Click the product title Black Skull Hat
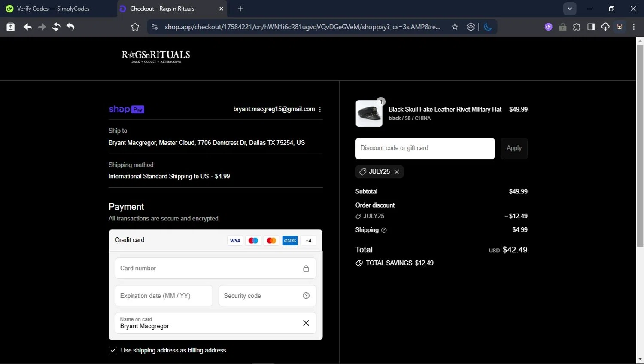 click(x=445, y=110)
